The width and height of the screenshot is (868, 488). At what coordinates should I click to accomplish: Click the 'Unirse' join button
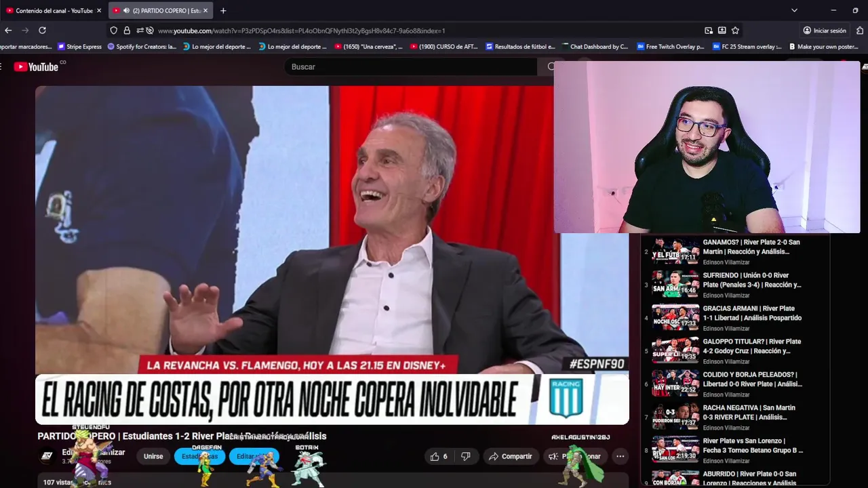(x=153, y=456)
